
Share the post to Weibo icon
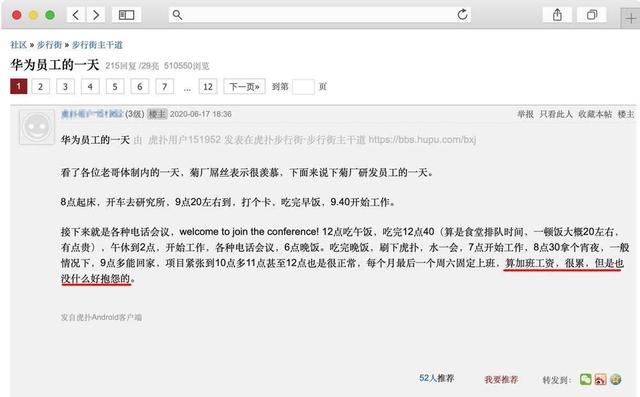[601, 379]
